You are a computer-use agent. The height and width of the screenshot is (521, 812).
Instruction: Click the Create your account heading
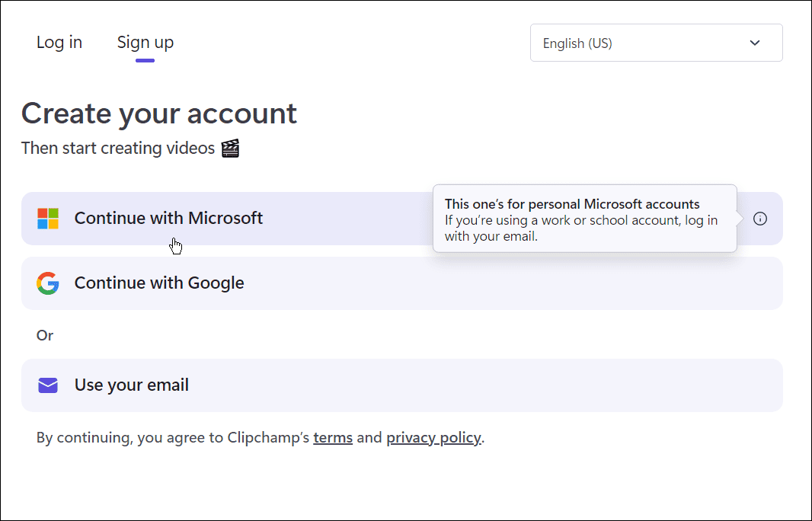[x=159, y=113]
